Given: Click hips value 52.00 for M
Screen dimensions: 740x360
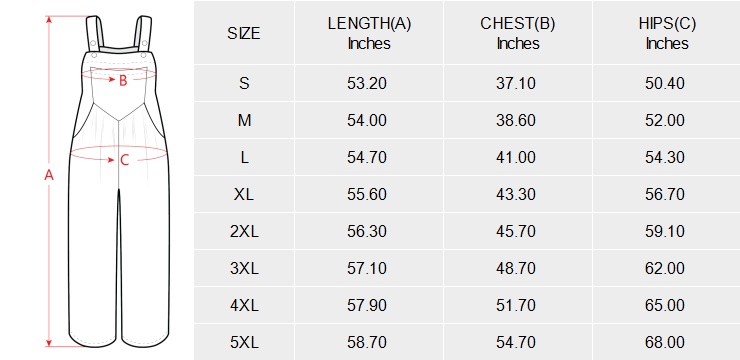Looking at the screenshot, I should pos(665,120).
